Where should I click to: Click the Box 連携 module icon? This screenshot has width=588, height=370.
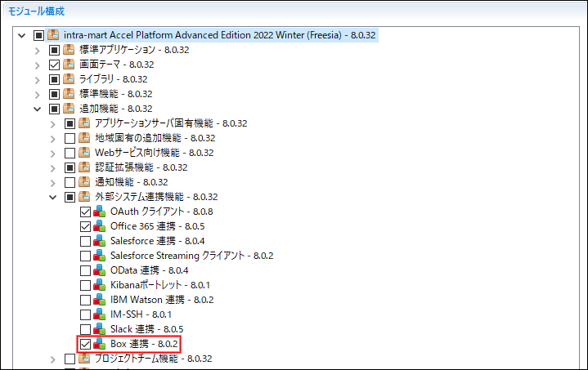100,344
